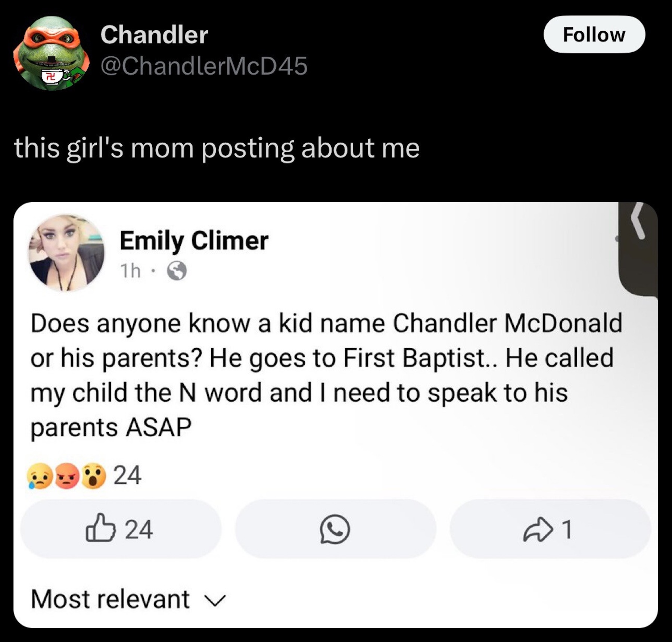Click the public globe audience icon

(177, 271)
